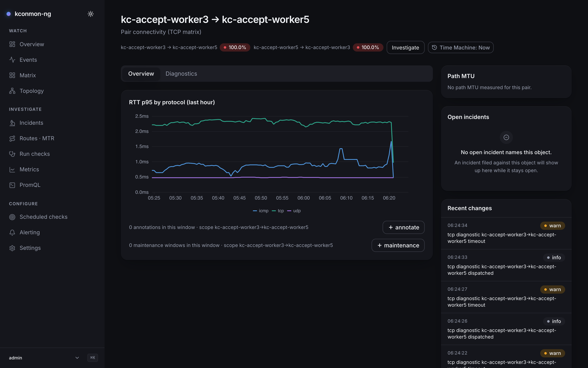This screenshot has height=368, width=588.
Task: Open the 06:24:26 info dispatched entry
Action: [x=506, y=329]
